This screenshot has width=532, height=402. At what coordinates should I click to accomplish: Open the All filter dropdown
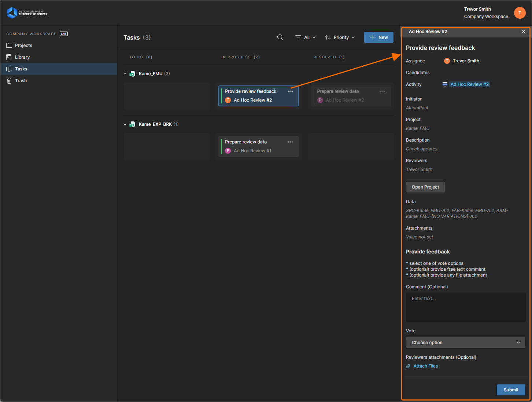[x=306, y=37]
